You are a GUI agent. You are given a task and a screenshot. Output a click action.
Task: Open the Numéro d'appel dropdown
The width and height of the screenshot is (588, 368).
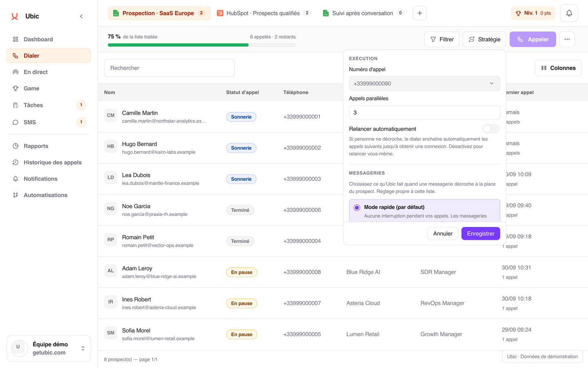tap(425, 83)
